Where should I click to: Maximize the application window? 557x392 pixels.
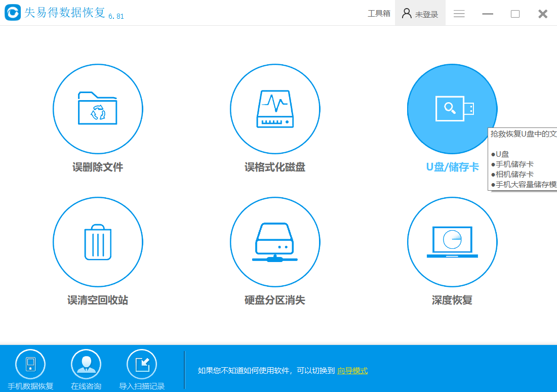click(515, 14)
